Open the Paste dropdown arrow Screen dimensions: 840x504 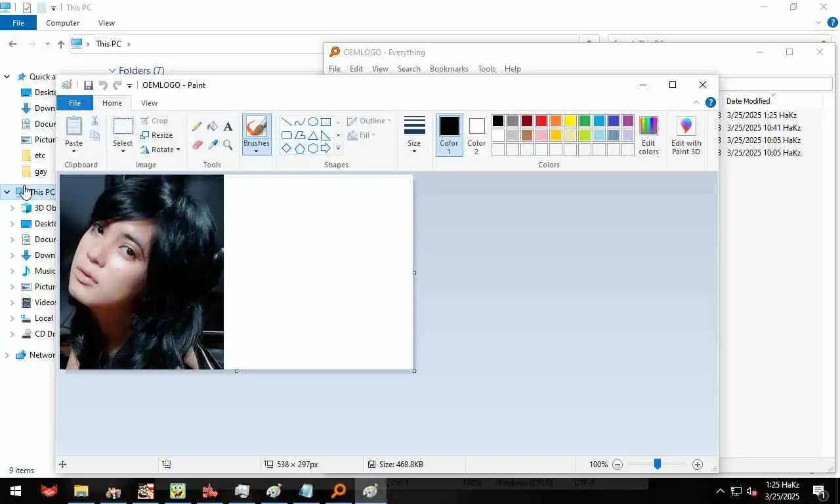tap(74, 152)
